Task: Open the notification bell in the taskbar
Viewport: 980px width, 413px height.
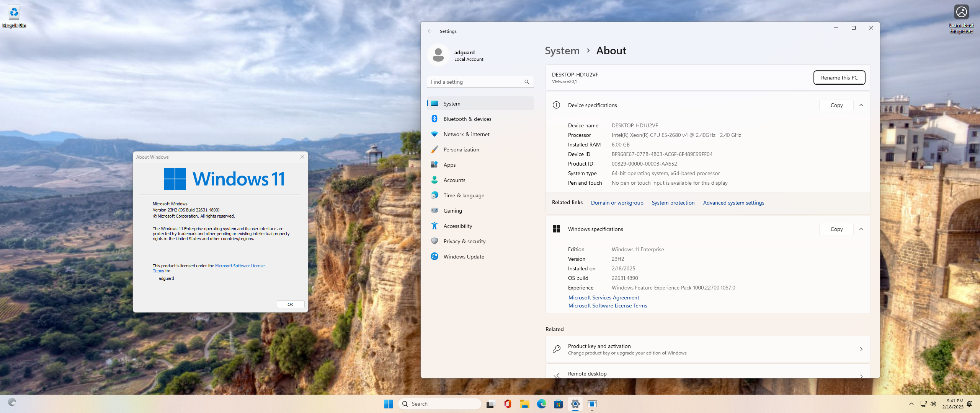Action: click(970, 404)
